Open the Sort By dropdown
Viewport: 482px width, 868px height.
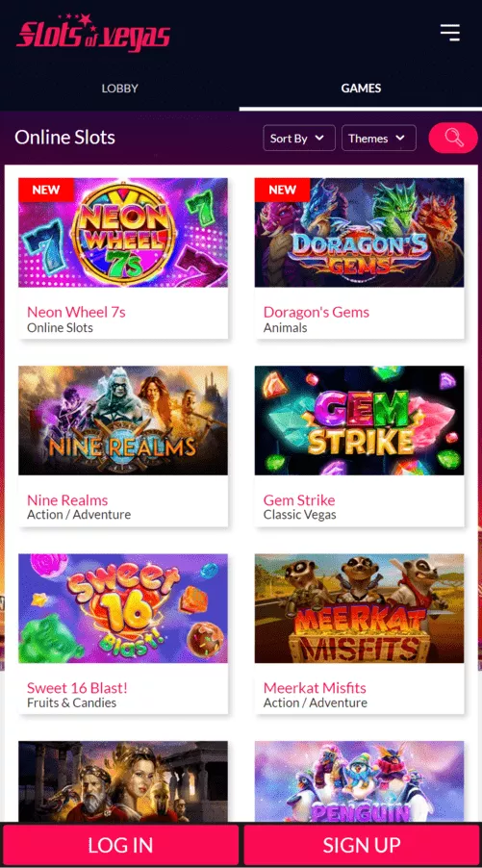[299, 138]
